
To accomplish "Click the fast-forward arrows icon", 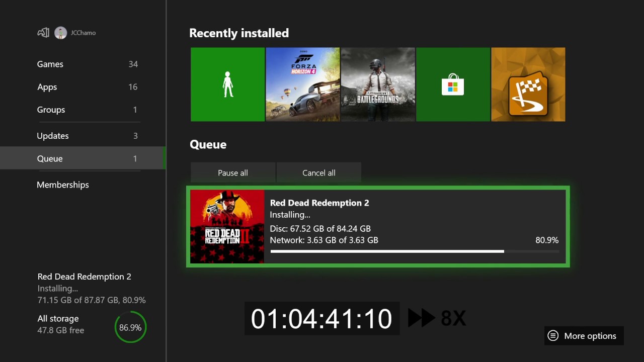I will 421,318.
